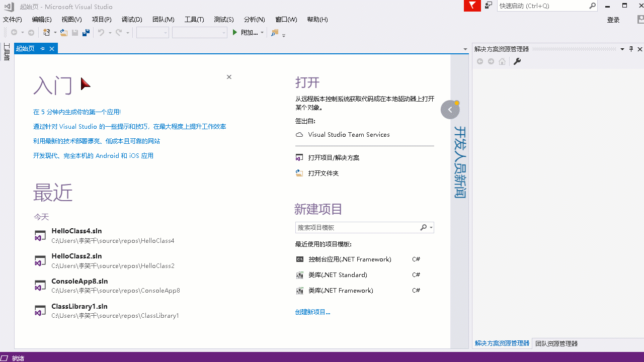Click the Android 和 iOS 应用 link
The height and width of the screenshot is (362, 644).
tap(93, 156)
